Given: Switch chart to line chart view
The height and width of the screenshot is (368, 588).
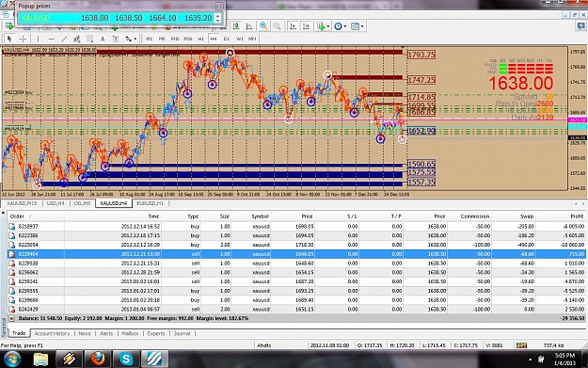Looking at the screenshot, I should 249,26.
